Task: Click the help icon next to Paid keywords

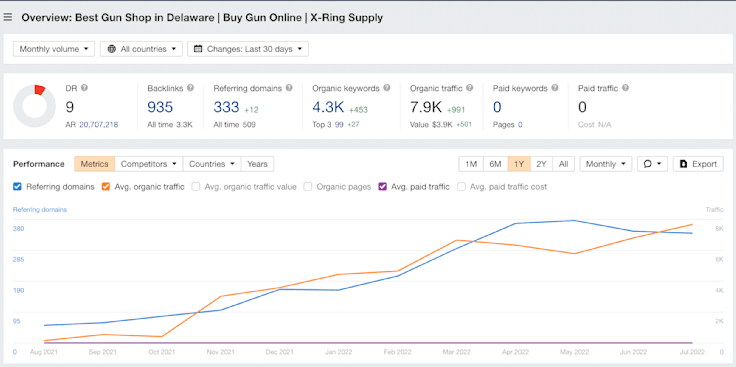Action: [555, 88]
